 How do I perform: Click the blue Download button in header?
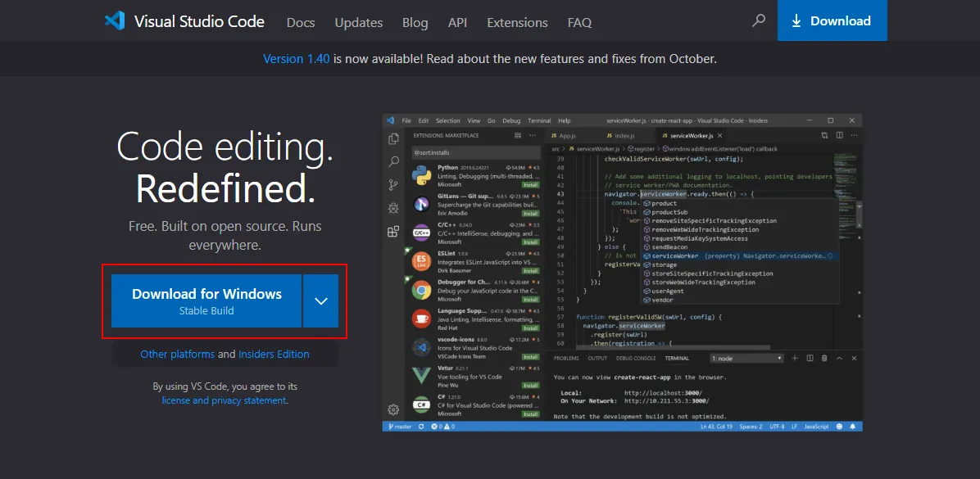[x=833, y=20]
